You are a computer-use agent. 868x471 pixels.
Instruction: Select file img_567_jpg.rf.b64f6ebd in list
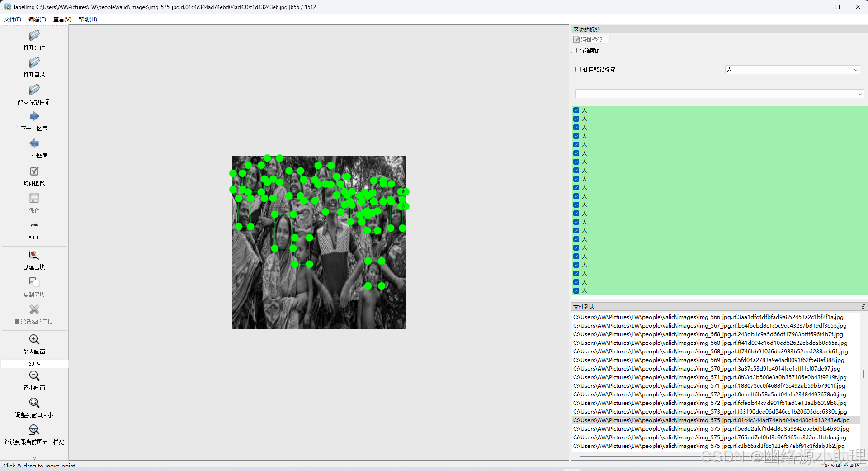pos(715,326)
